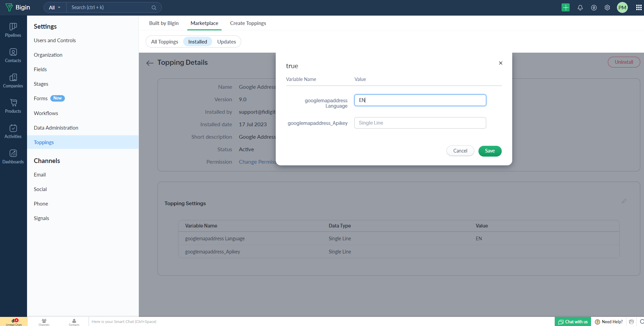Open Companies module in sidebar
Viewport: 644px width, 326px height.
coord(13,81)
